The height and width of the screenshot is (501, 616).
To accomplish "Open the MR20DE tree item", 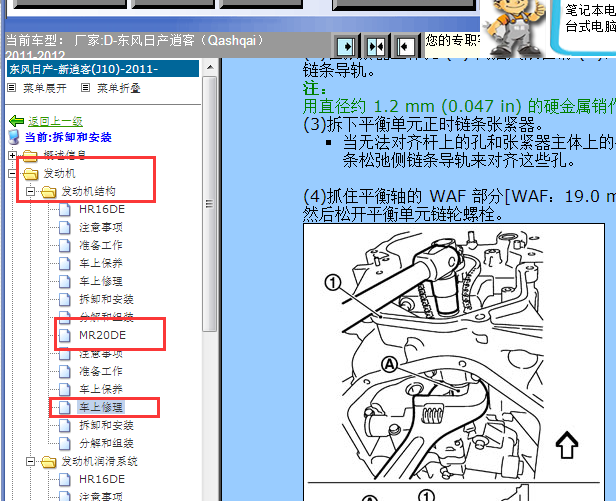I will pyautogui.click(x=103, y=335).
